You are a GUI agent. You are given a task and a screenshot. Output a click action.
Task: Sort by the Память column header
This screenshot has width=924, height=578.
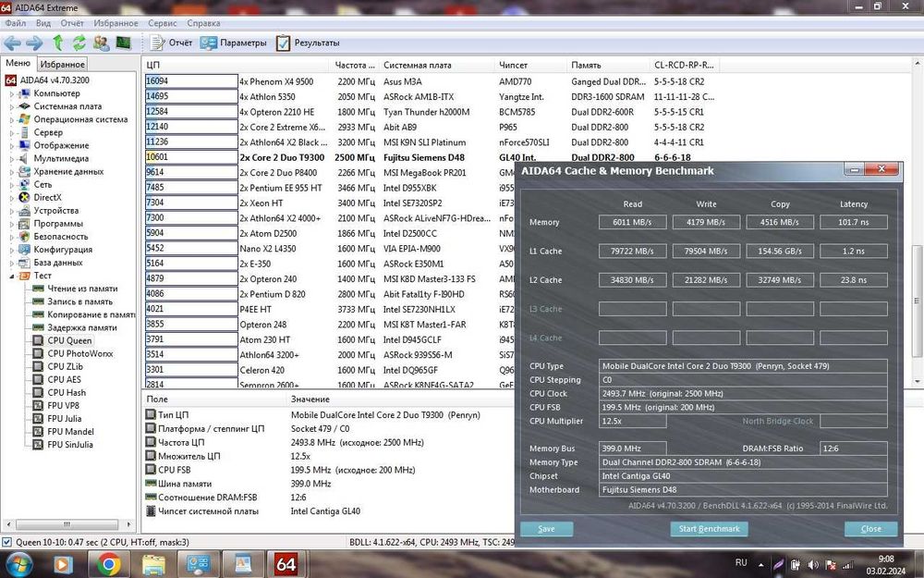tap(609, 65)
